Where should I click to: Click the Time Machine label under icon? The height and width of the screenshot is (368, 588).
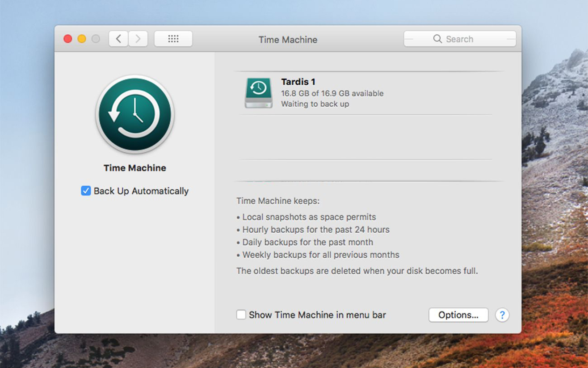[x=135, y=168]
